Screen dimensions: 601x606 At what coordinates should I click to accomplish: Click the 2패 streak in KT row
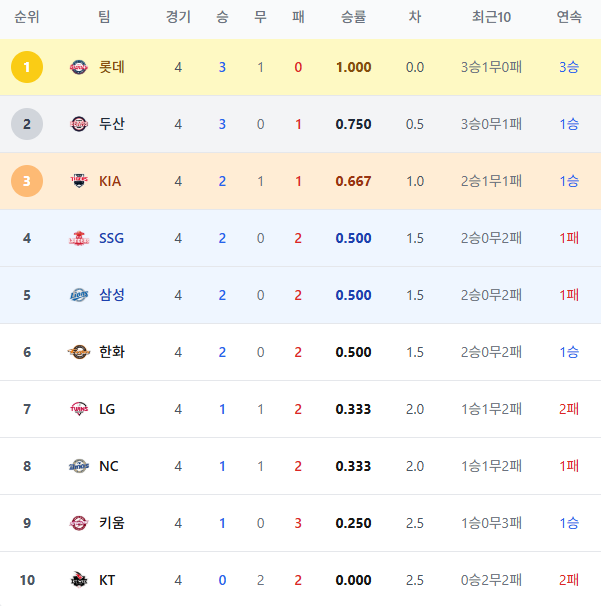coord(569,580)
